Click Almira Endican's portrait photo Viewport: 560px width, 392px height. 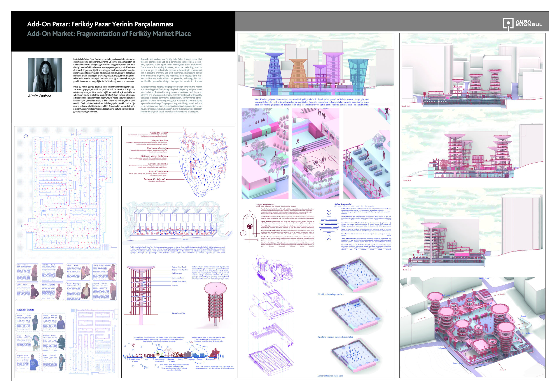[x=45, y=75]
